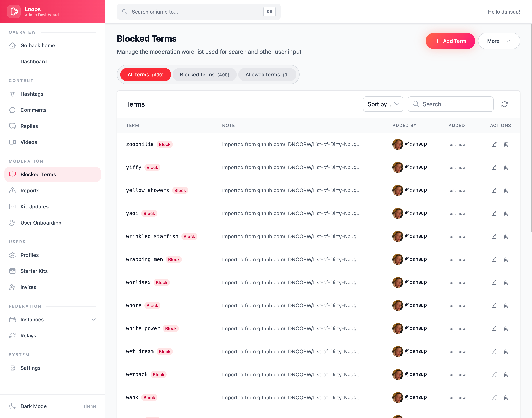Edit the wrinkled starfish term

pos(494,236)
